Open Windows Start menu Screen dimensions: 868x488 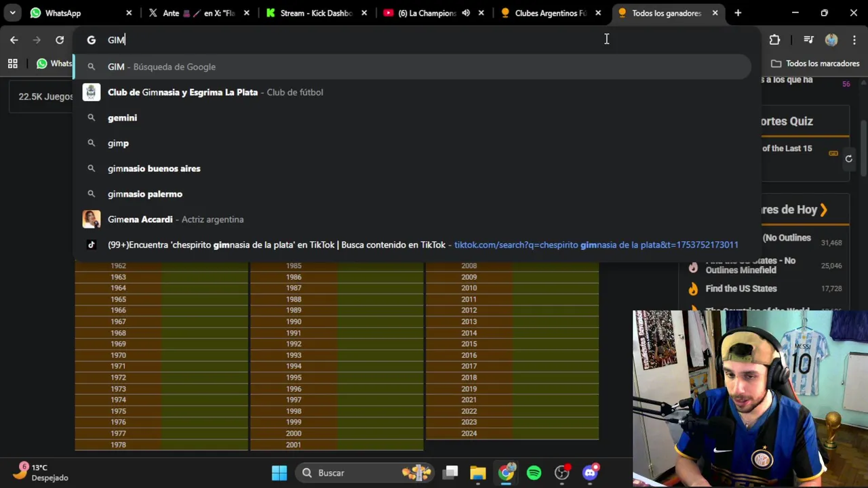click(279, 472)
